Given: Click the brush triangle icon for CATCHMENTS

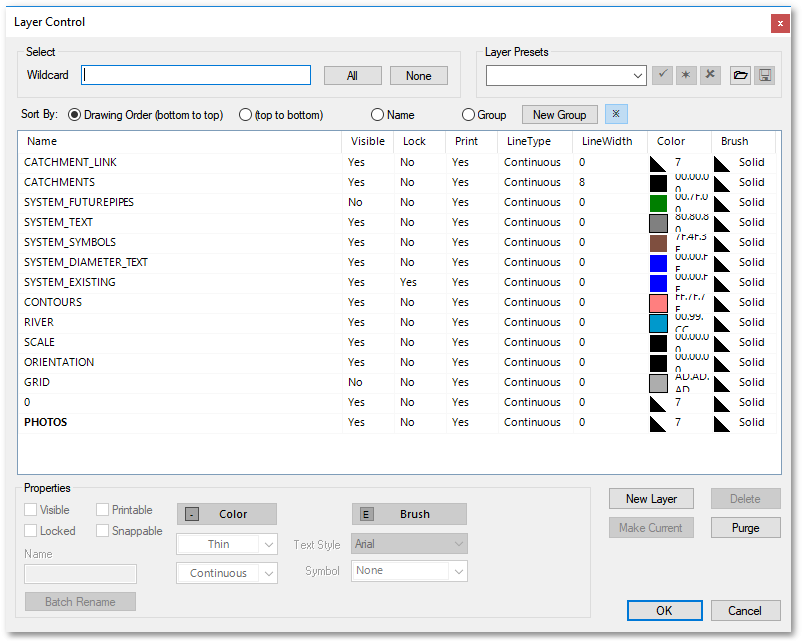Looking at the screenshot, I should coord(722,183).
